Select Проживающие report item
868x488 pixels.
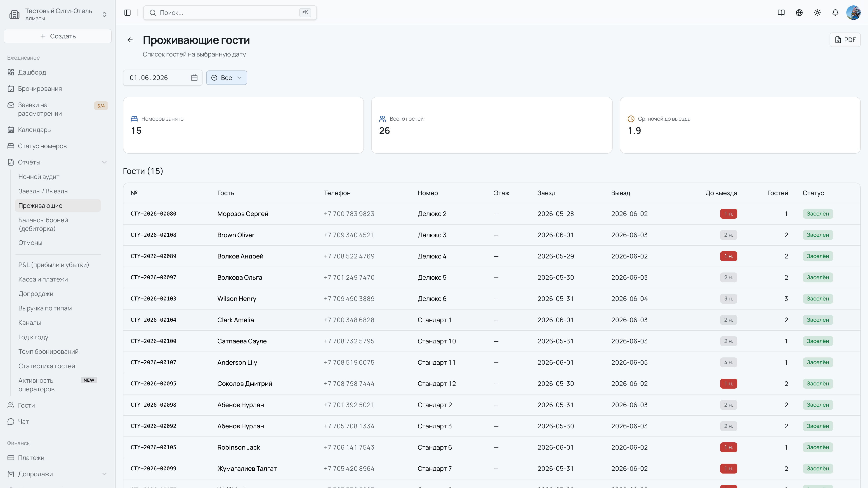[x=58, y=206]
